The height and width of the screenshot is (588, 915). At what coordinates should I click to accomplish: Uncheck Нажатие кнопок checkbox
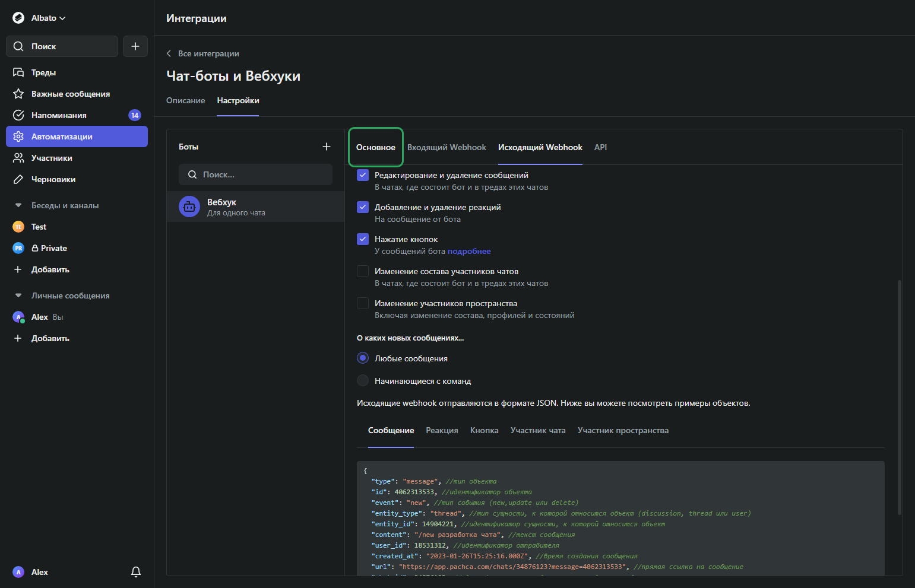click(363, 239)
